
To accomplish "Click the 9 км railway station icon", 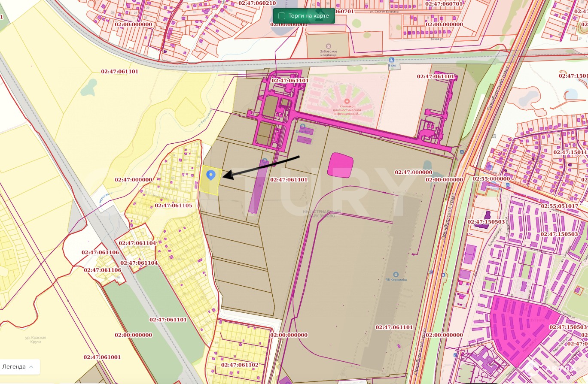I will [x=391, y=60].
